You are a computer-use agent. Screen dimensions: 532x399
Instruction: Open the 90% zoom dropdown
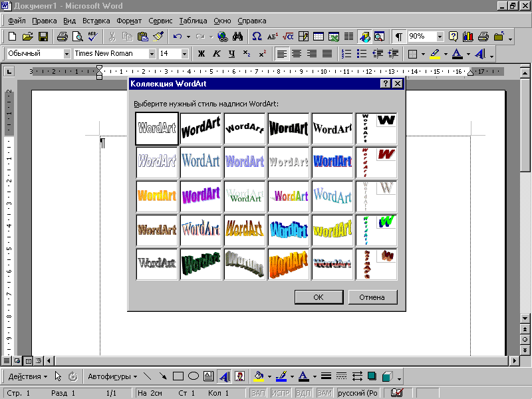(x=440, y=37)
